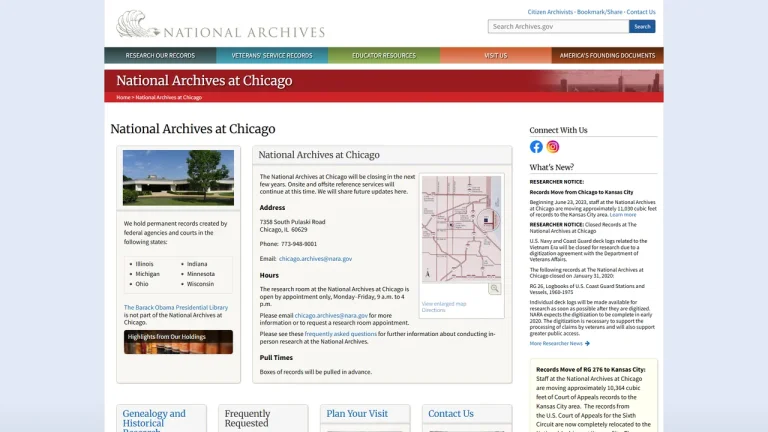Click National Archives at Chicago breadcrumb
This screenshot has height=432, width=768.
coord(168,97)
